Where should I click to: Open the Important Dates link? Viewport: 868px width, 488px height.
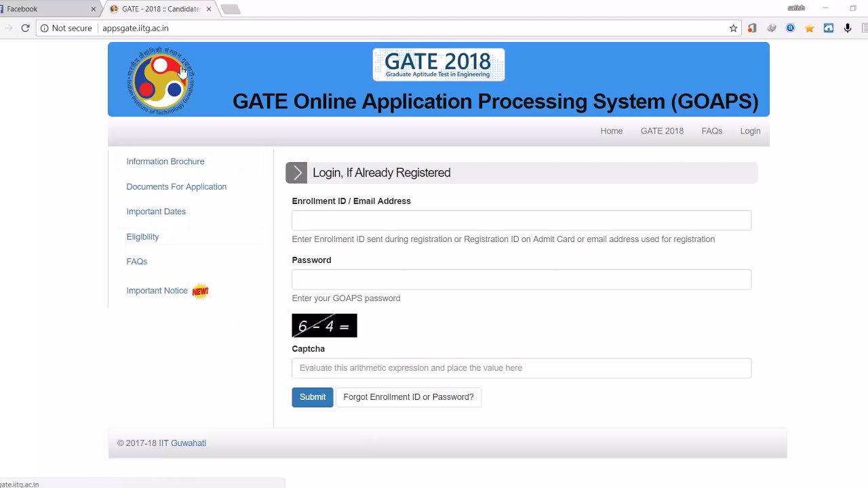tap(156, 211)
